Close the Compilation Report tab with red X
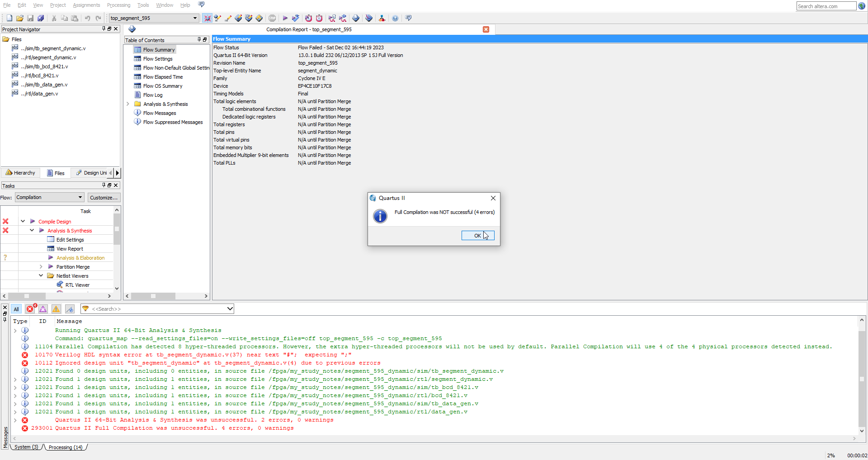The width and height of the screenshot is (868, 460). coord(486,29)
